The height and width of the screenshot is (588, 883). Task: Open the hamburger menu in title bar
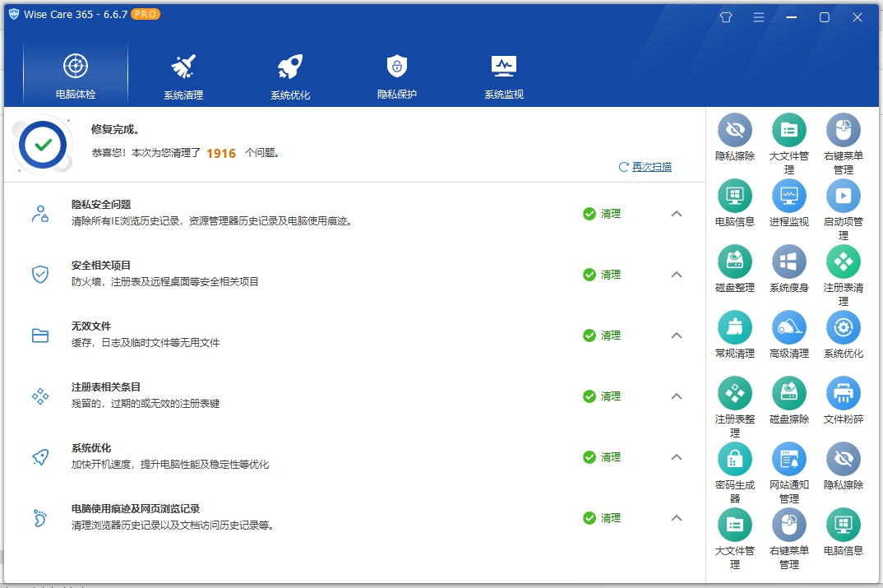(758, 16)
